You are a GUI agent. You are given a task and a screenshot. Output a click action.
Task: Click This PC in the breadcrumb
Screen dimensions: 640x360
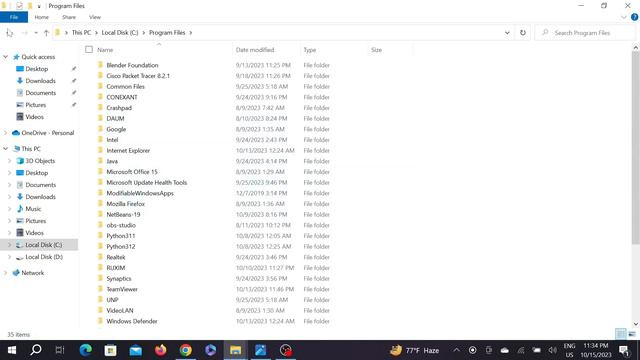tap(81, 33)
